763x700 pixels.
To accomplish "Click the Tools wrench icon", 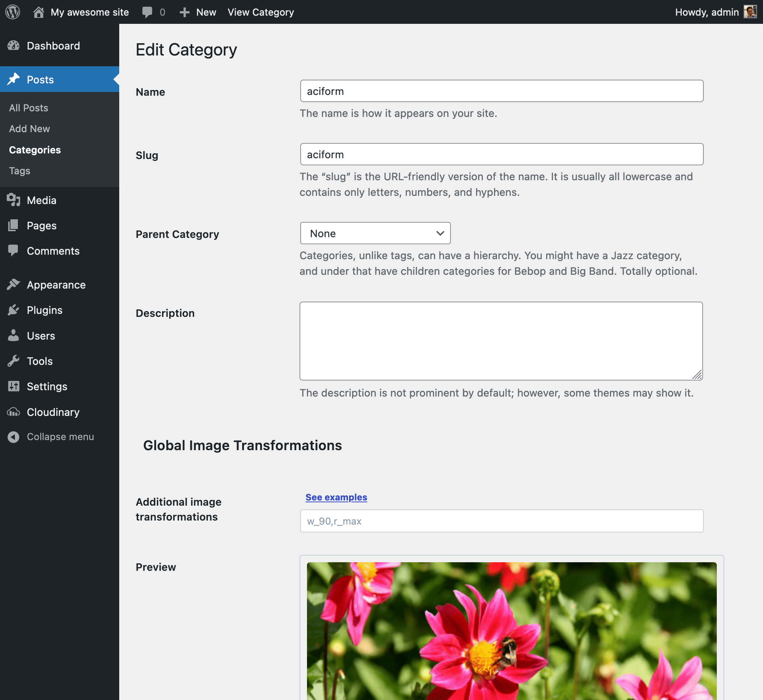I will 14,361.
